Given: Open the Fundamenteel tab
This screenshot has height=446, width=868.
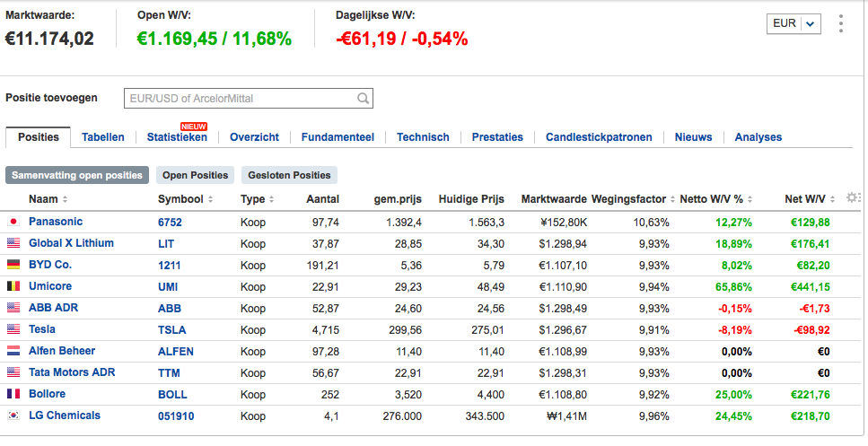Looking at the screenshot, I should coord(338,137).
